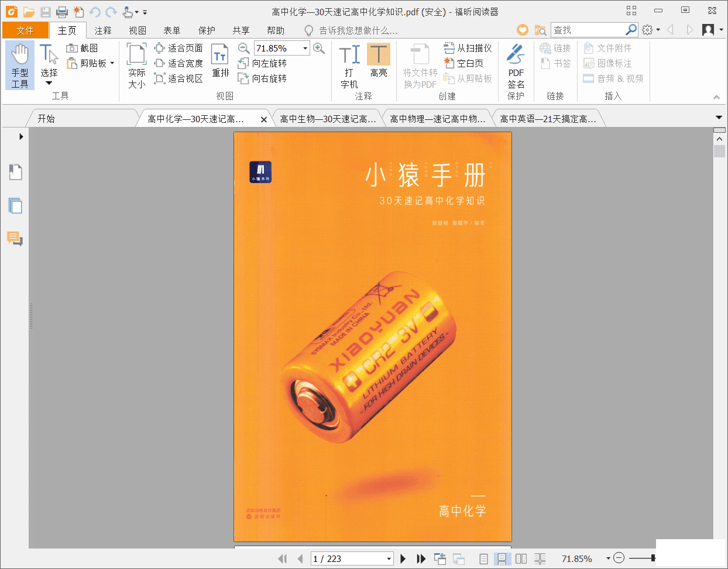This screenshot has height=569, width=728.
Task: Click the search magnifier in find box
Action: coord(631,29)
